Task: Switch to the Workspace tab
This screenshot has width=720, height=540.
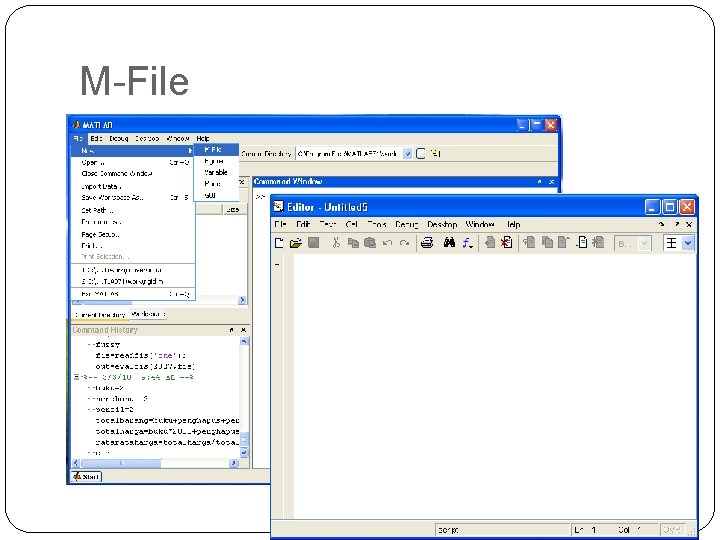Action: tap(148, 314)
